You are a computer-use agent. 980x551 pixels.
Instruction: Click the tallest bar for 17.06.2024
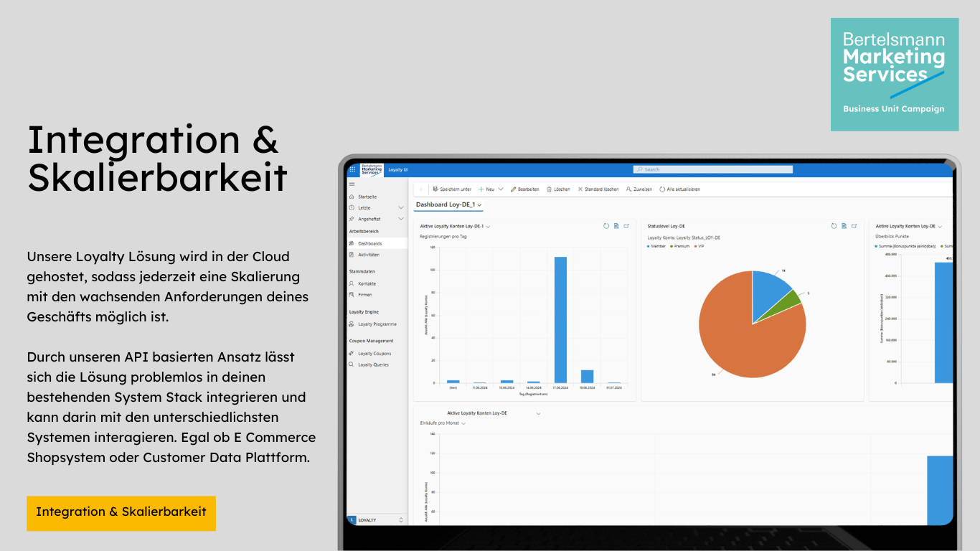tap(560, 320)
